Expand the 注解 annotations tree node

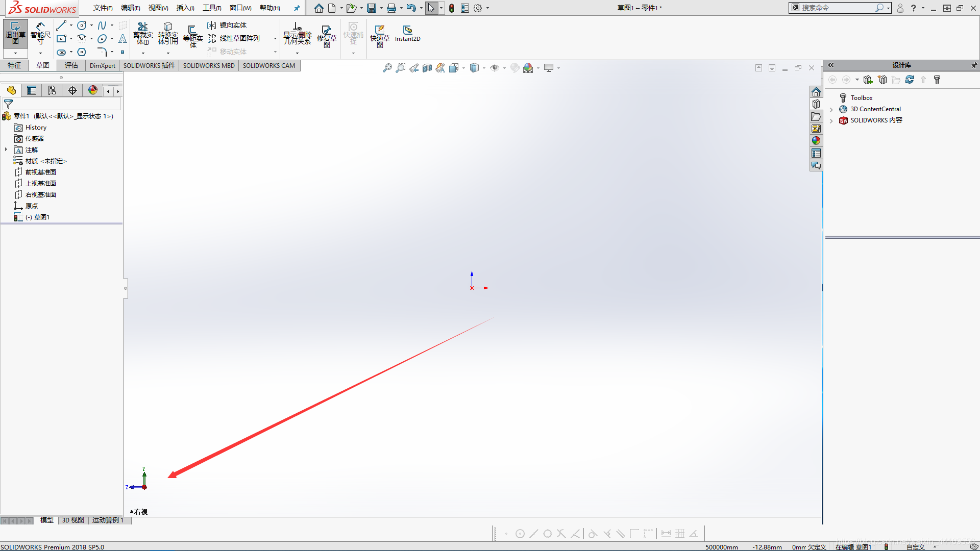point(6,149)
